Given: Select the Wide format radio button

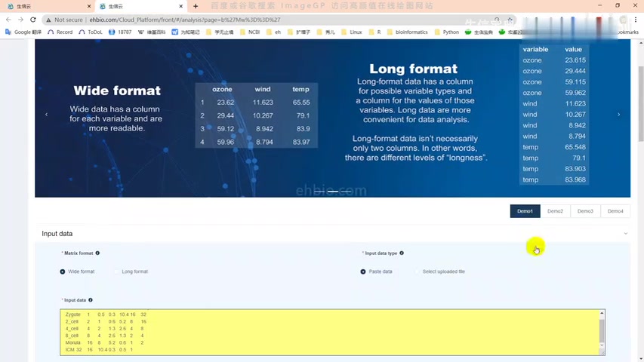Looking at the screenshot, I should point(63,271).
